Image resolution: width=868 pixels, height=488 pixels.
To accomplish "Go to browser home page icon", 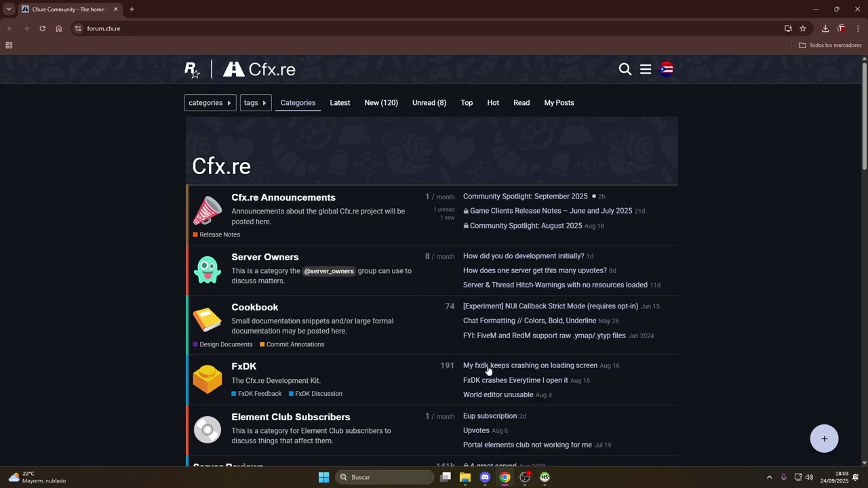I will [x=59, y=28].
